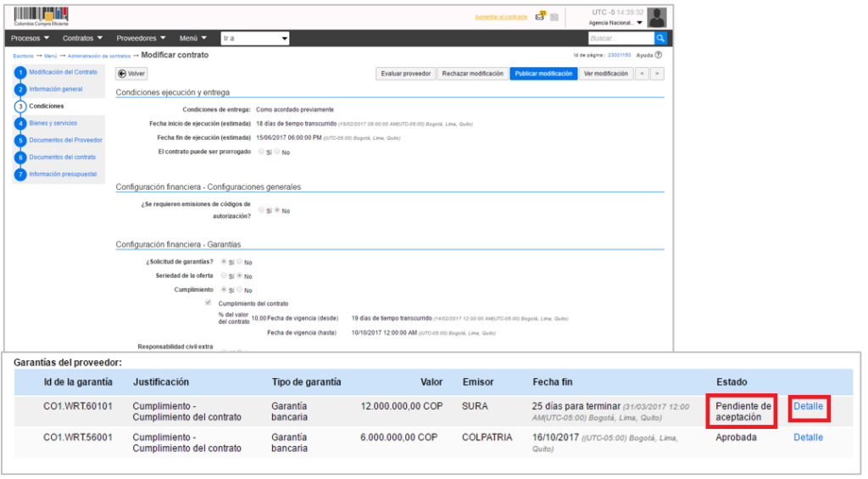Screen dimensions: 868x479
Task: Click the Publicar modificación button
Action: (x=543, y=74)
